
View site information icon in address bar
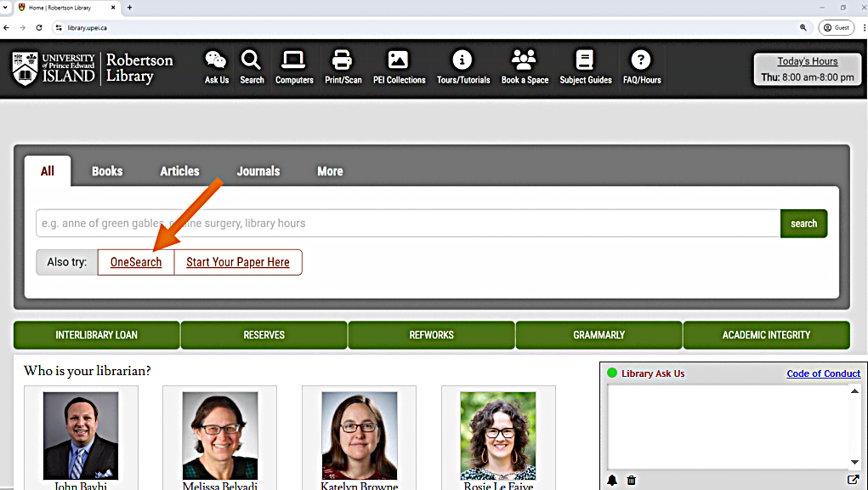(x=59, y=28)
